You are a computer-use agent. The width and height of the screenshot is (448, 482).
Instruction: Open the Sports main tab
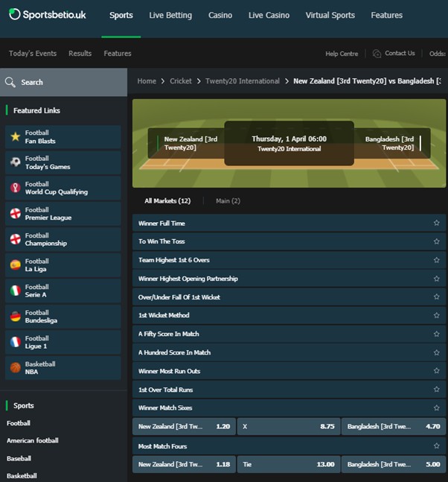pyautogui.click(x=121, y=15)
